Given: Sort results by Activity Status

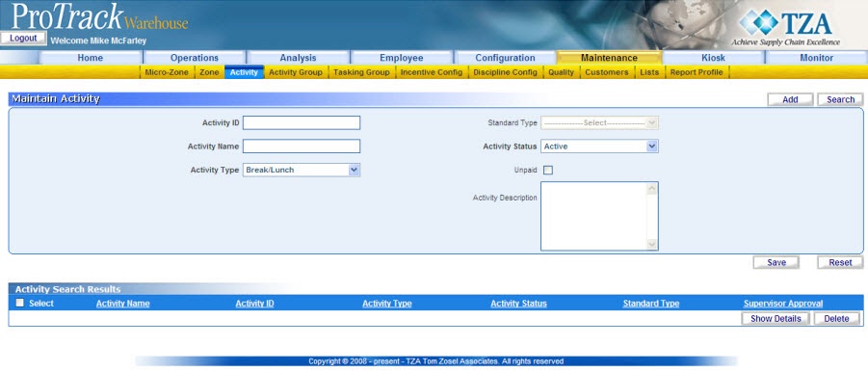Looking at the screenshot, I should 518,304.
